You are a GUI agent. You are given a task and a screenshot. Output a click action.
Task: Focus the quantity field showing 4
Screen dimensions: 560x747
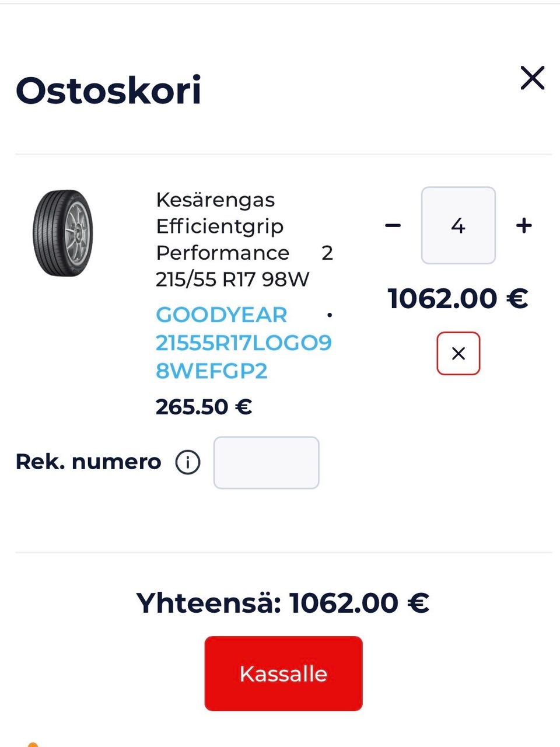click(x=458, y=225)
